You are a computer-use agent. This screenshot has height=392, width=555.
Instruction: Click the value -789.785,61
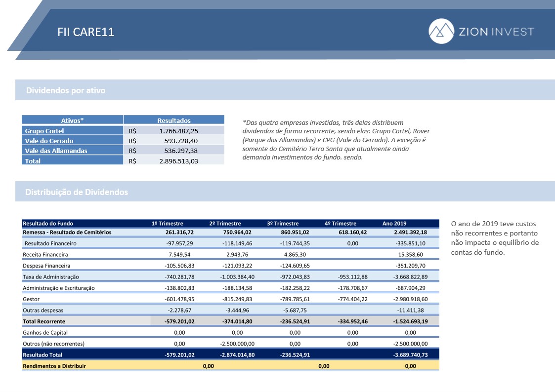(x=295, y=299)
